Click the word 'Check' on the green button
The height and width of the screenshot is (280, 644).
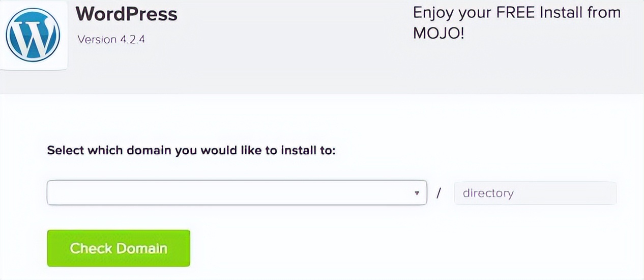pos(91,248)
